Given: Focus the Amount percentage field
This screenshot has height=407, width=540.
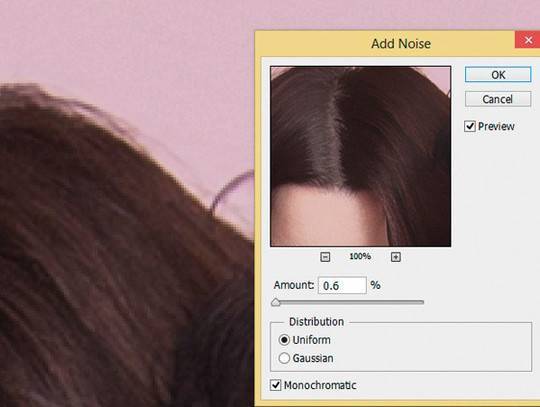Looking at the screenshot, I should click(x=342, y=285).
